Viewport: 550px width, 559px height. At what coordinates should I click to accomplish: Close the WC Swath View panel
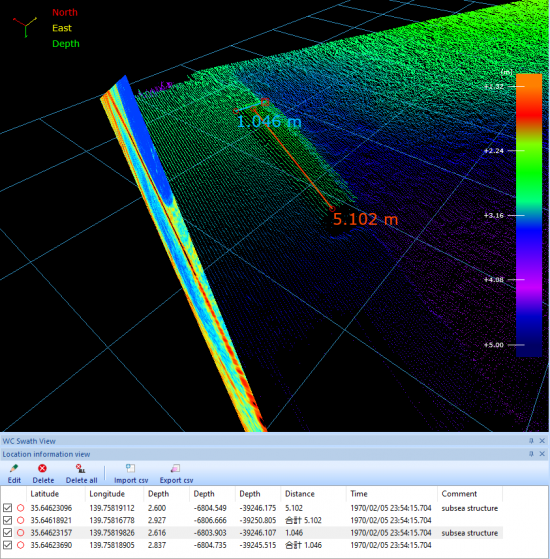coord(542,441)
